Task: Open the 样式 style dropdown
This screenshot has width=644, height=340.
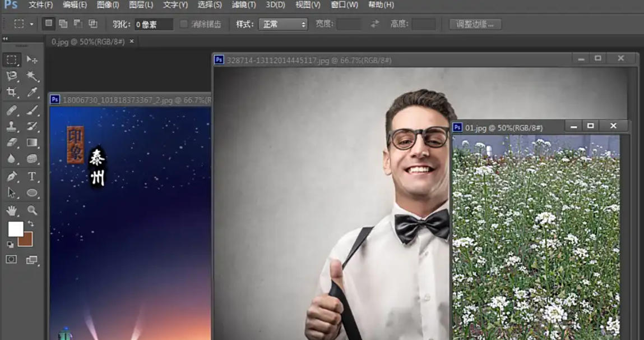Action: point(283,24)
